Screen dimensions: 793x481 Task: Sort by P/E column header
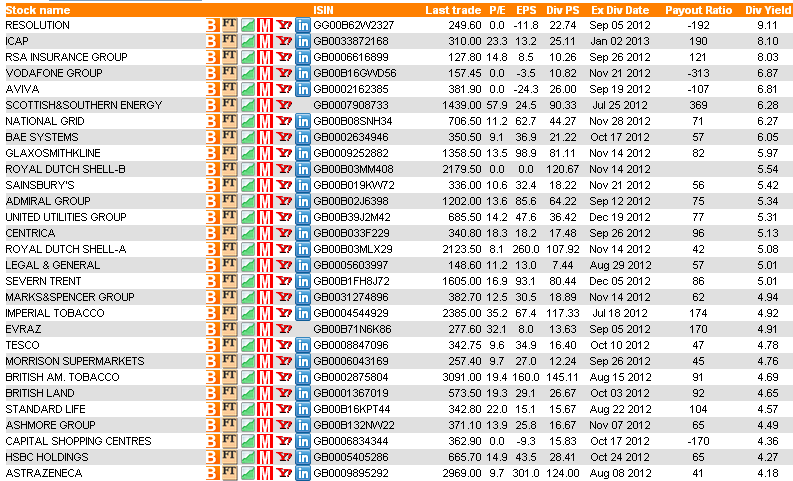coord(497,10)
